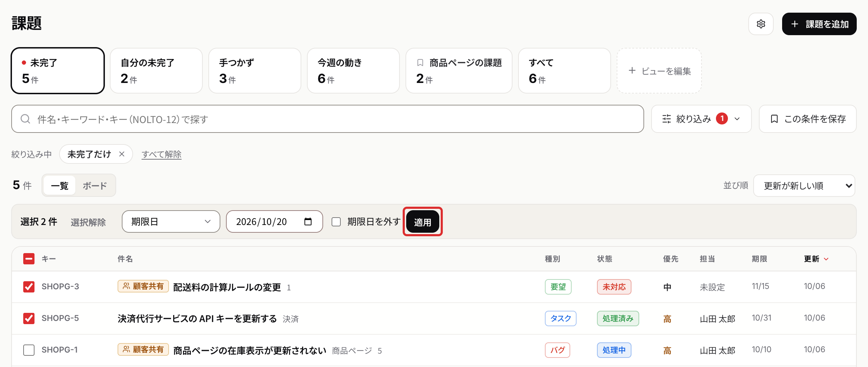The height and width of the screenshot is (367, 868).
Task: Click the 要望 type badge
Action: tap(558, 287)
